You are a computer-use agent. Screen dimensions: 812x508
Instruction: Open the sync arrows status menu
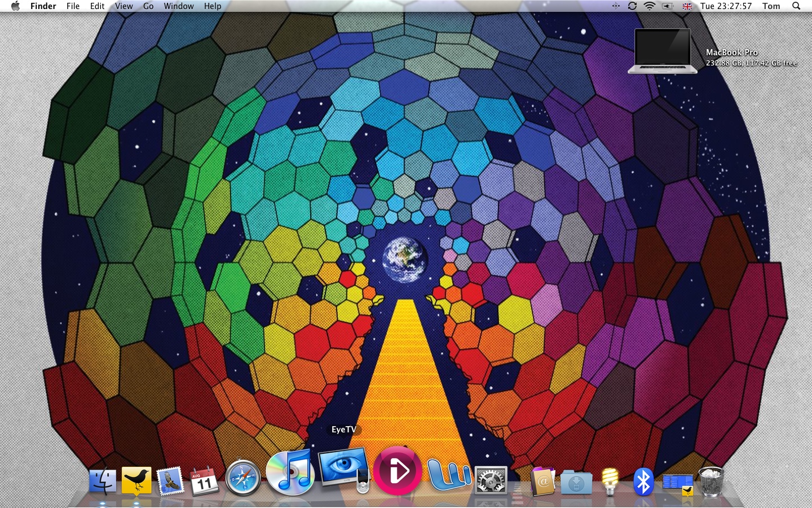632,6
